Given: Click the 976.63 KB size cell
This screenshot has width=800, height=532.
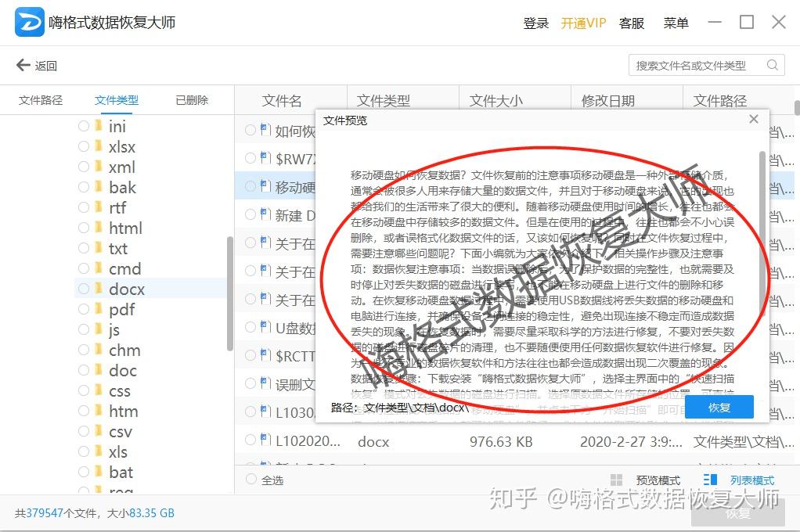Looking at the screenshot, I should click(x=501, y=441).
